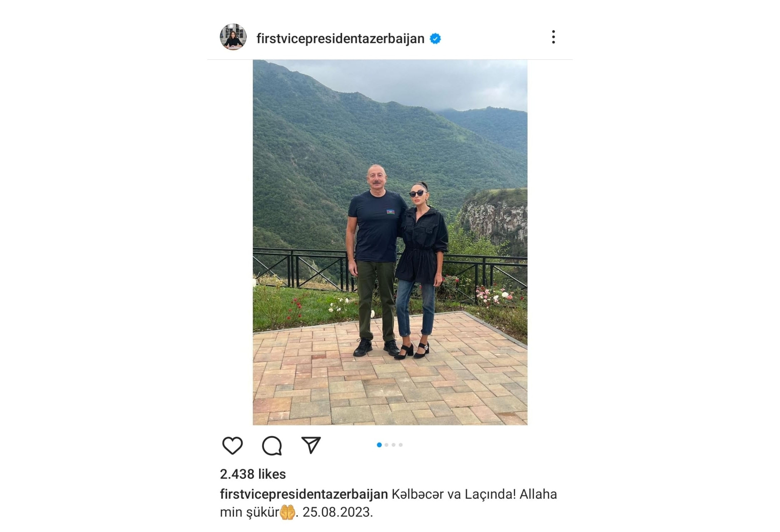This screenshot has height=532, width=780.
Task: Select the first carousel dot indicator
Action: point(379,445)
